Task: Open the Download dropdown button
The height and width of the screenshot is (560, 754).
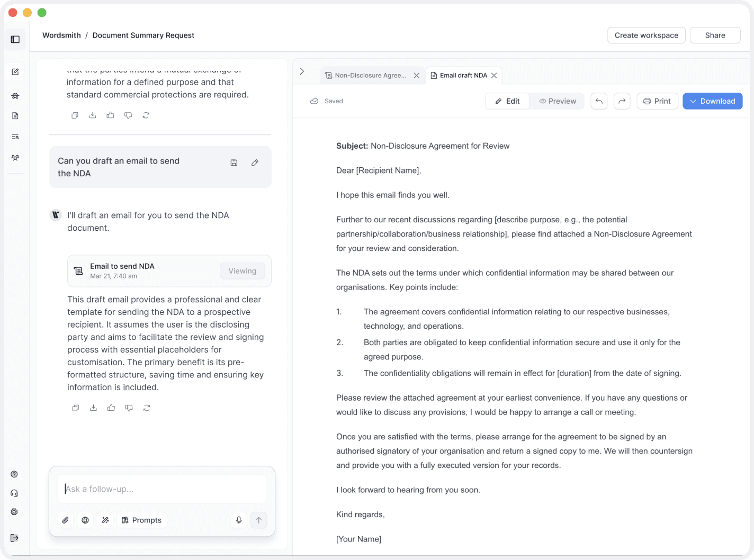Action: click(712, 101)
